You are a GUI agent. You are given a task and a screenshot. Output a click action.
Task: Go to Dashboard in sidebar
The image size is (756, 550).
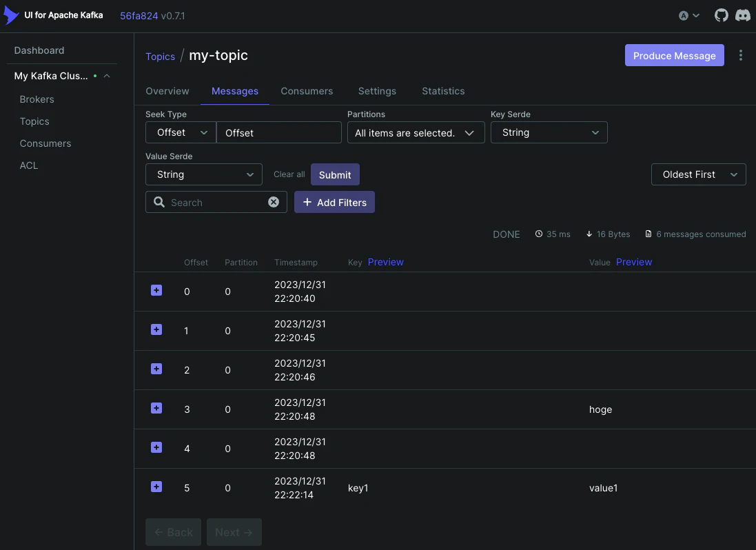pyautogui.click(x=39, y=50)
